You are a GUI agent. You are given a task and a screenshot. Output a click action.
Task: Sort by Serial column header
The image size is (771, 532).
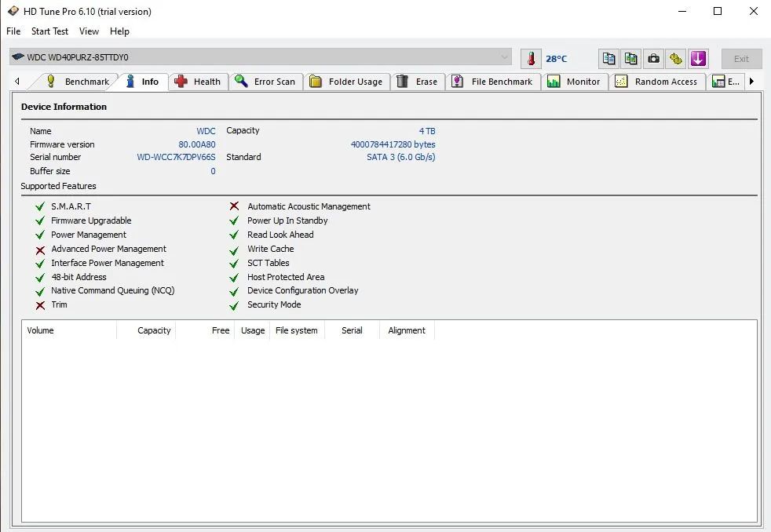[x=352, y=330]
